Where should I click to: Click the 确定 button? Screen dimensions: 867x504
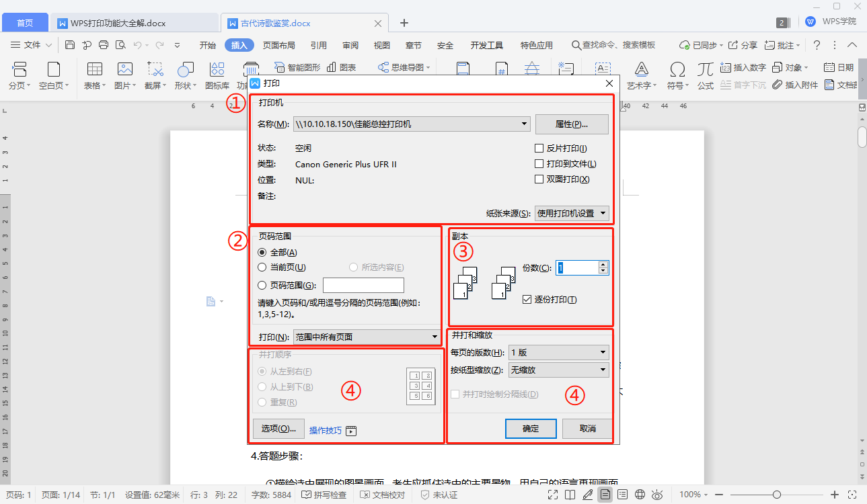coord(531,429)
